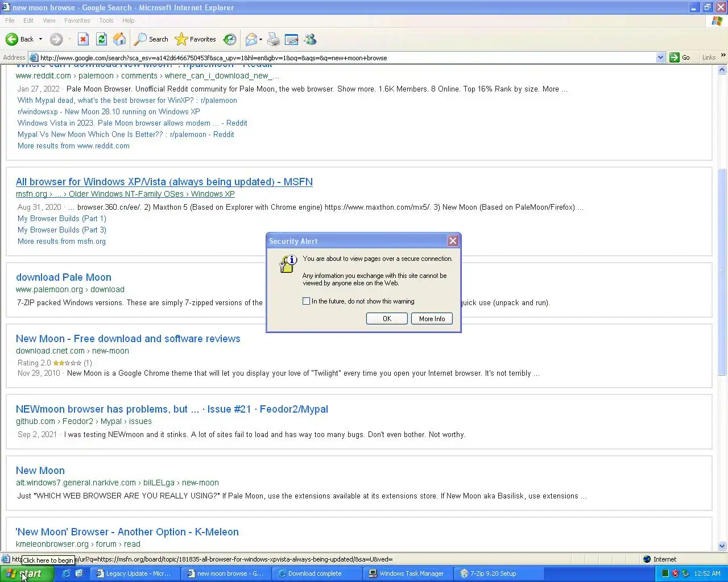728x582 pixels.
Task: Open "Mypal Vs New Moon" Reddit sublink
Action: click(126, 134)
